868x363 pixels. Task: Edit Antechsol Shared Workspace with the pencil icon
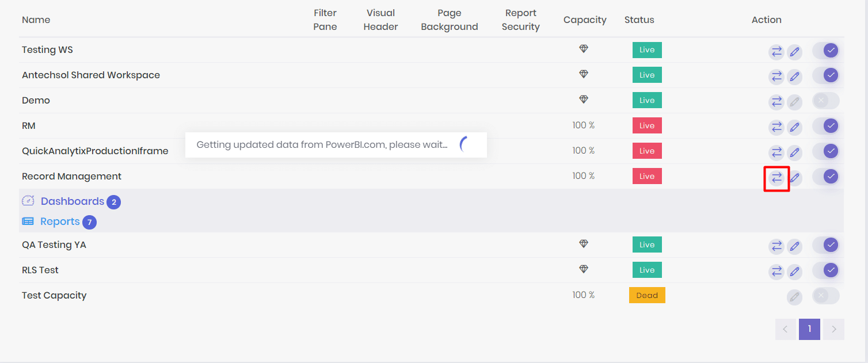click(x=795, y=76)
